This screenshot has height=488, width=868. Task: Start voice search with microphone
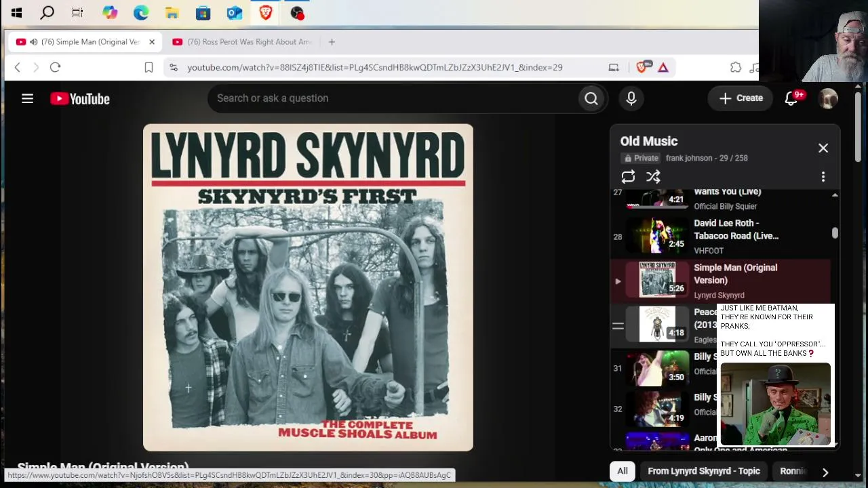click(631, 98)
